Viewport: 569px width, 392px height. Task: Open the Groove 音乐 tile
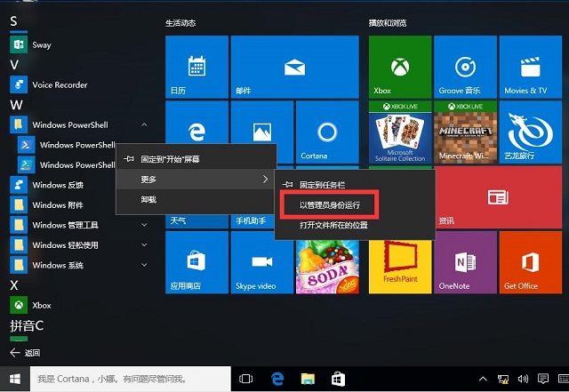(465, 67)
